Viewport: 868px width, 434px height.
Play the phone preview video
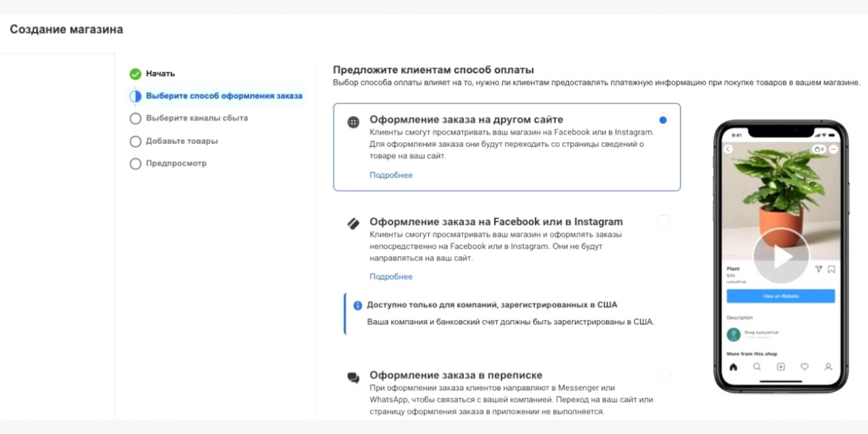tap(781, 256)
